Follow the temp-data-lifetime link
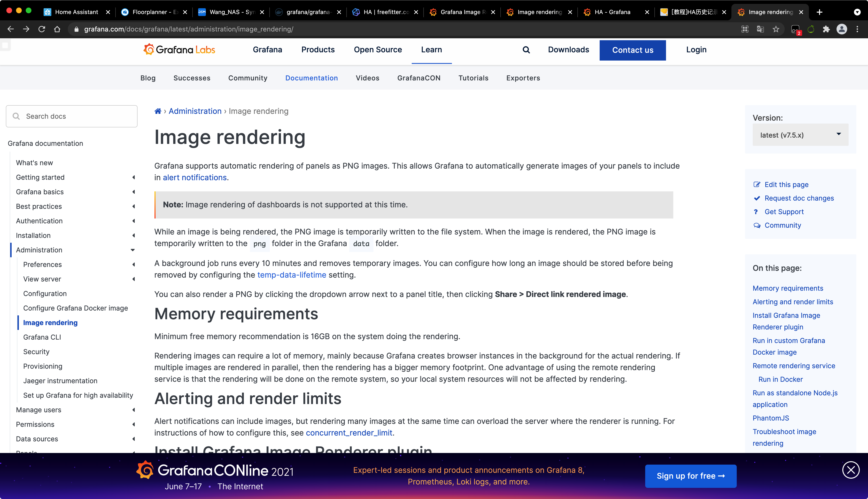This screenshot has width=868, height=499. tap(292, 275)
